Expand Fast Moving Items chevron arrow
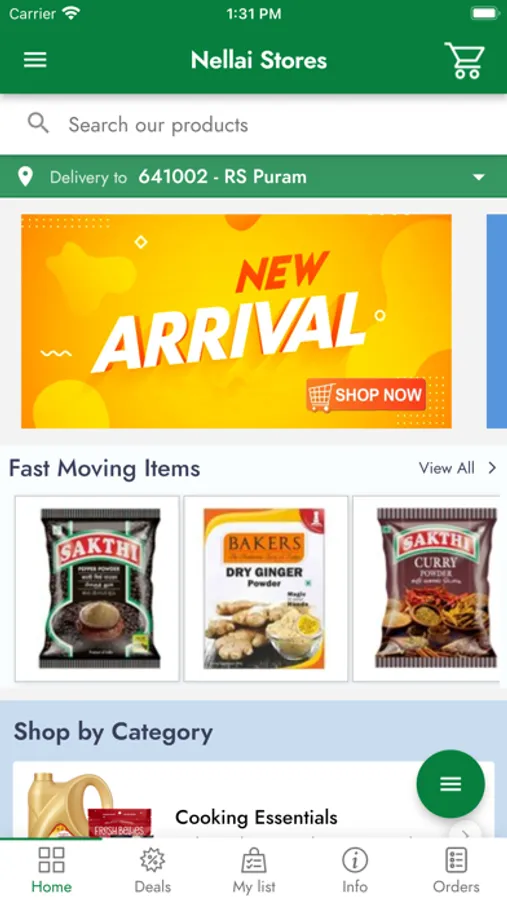 click(492, 468)
